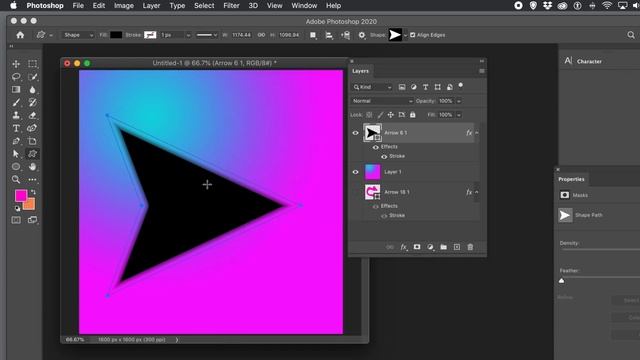Open the custom shape picker dropdown arrow
This screenshot has height=360, width=640.
click(405, 36)
